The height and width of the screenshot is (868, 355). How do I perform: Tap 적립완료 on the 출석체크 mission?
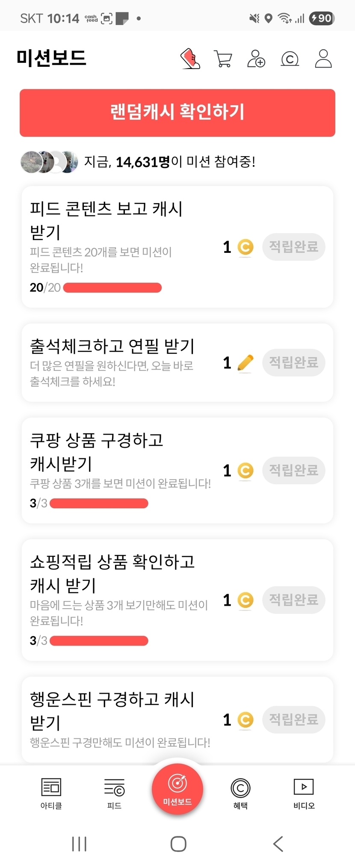(294, 363)
